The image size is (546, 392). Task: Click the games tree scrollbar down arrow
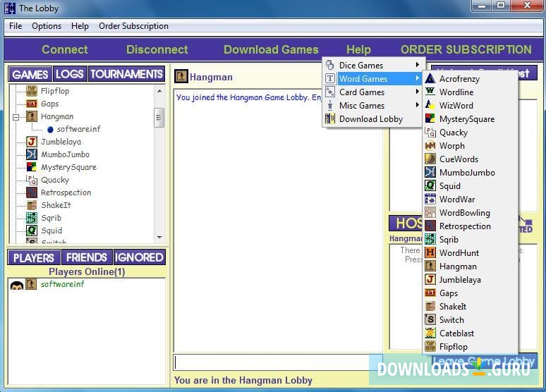(159, 238)
